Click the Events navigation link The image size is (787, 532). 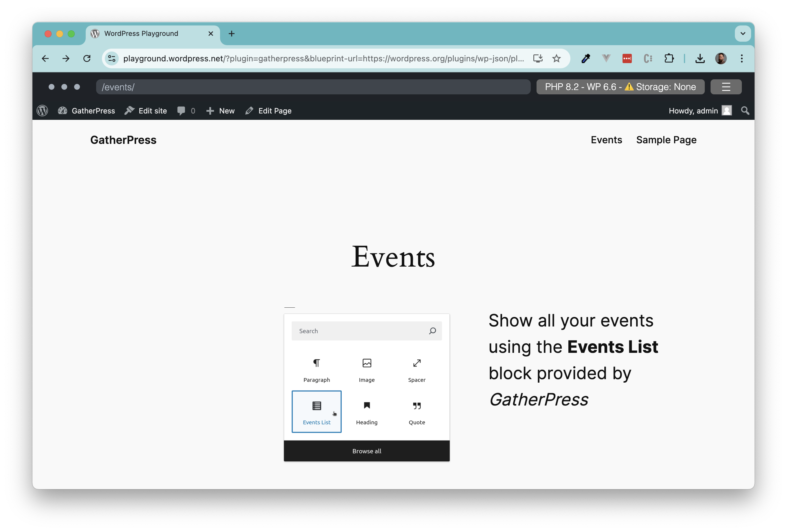tap(606, 140)
